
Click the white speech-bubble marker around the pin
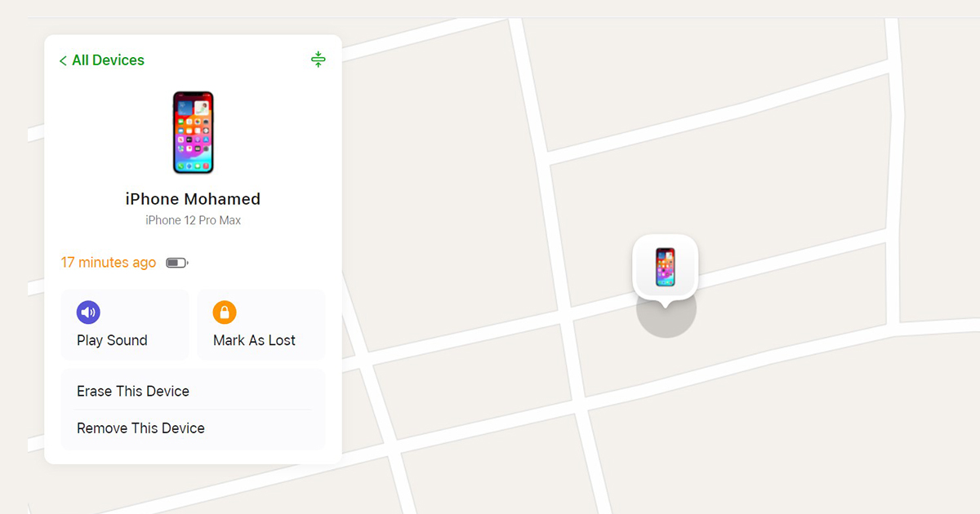click(x=666, y=268)
